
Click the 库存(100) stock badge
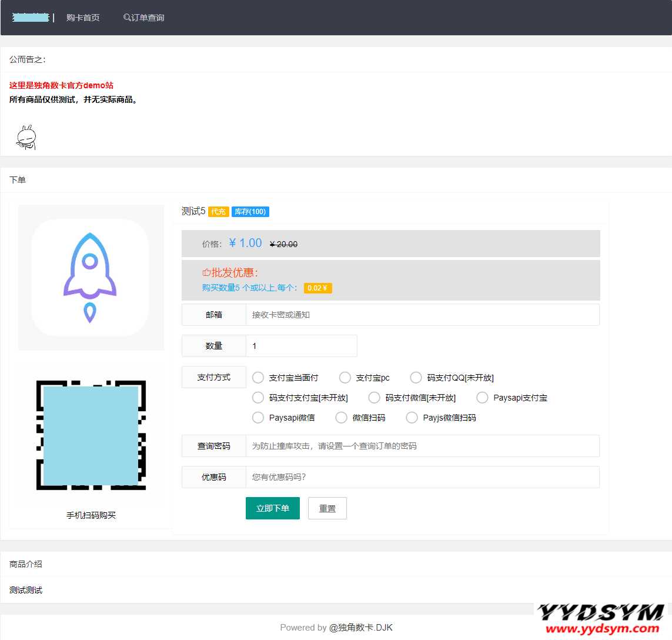(250, 212)
